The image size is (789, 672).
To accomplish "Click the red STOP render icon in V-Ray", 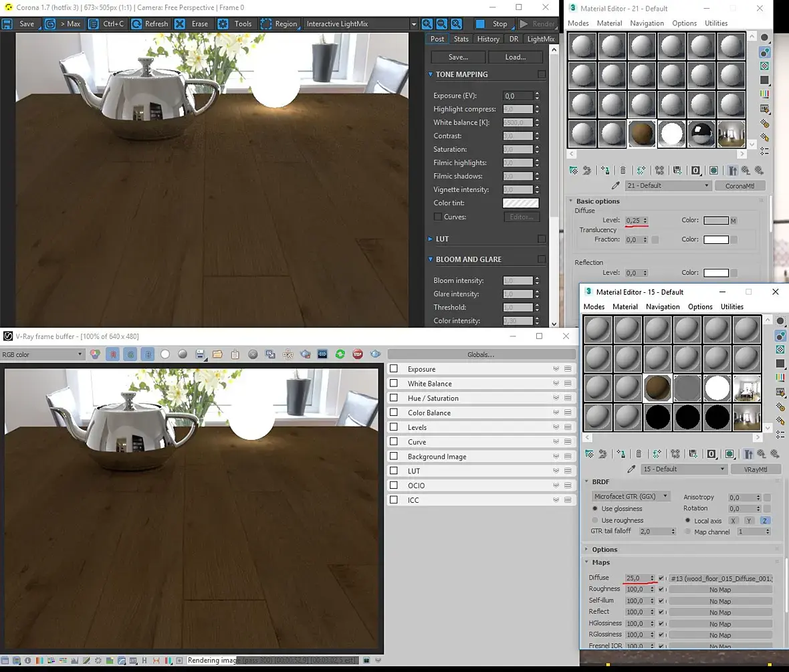I will [358, 354].
